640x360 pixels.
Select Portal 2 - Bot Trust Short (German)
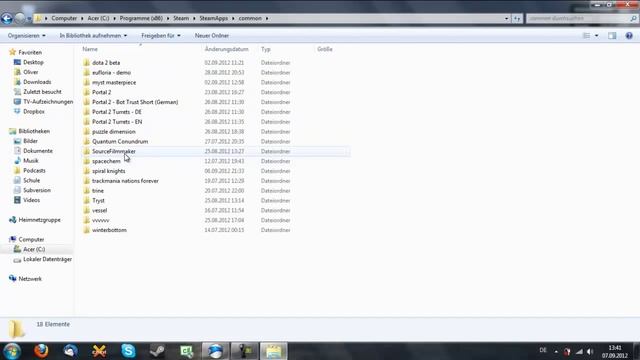pos(135,102)
